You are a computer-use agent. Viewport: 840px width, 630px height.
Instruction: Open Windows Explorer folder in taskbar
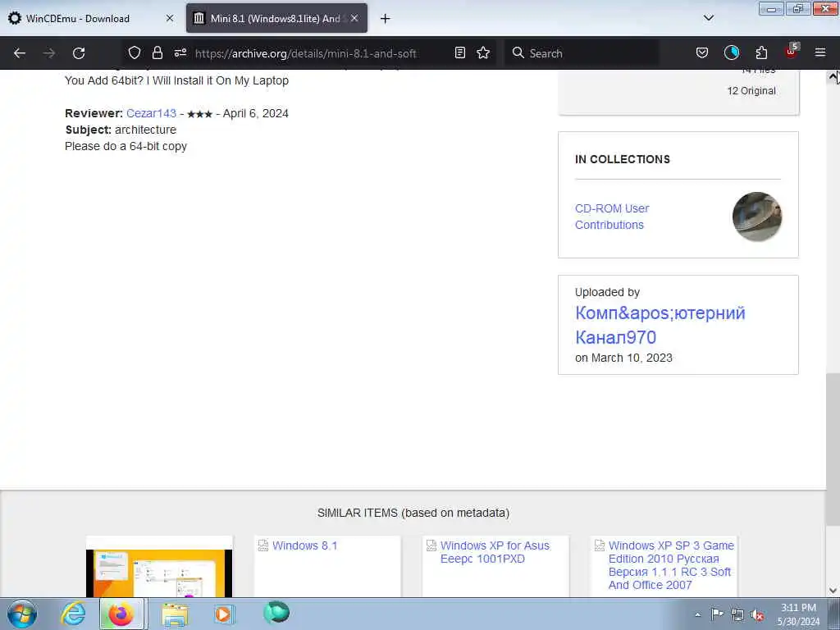click(x=176, y=614)
